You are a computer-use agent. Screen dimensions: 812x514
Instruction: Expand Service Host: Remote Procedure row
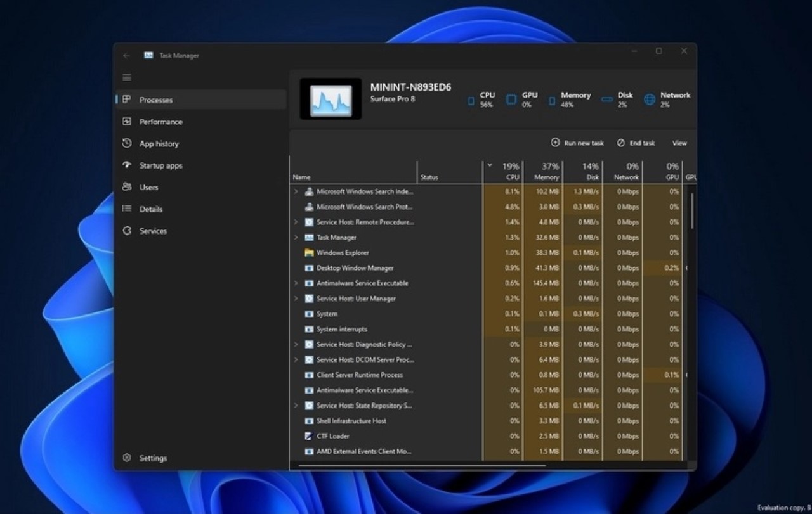(296, 222)
